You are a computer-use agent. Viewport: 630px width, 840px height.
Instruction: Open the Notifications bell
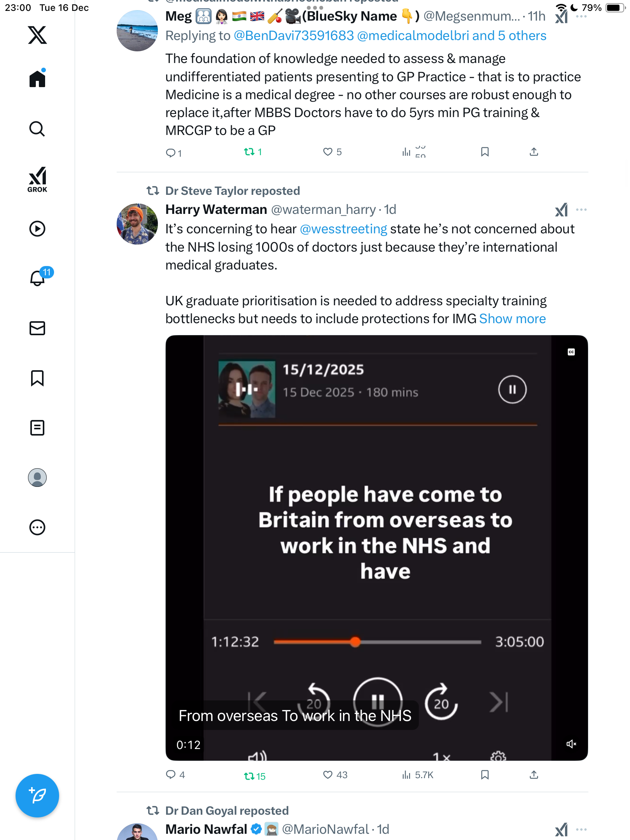(38, 278)
